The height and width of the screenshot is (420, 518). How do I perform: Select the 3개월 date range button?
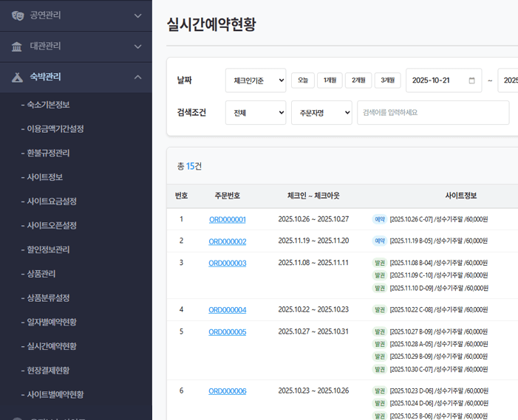[387, 80]
